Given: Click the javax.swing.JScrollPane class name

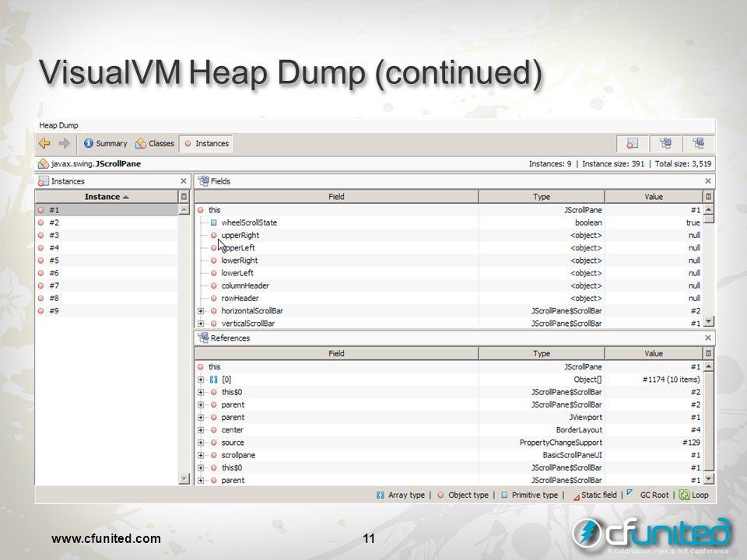Looking at the screenshot, I should pyautogui.click(x=96, y=164).
